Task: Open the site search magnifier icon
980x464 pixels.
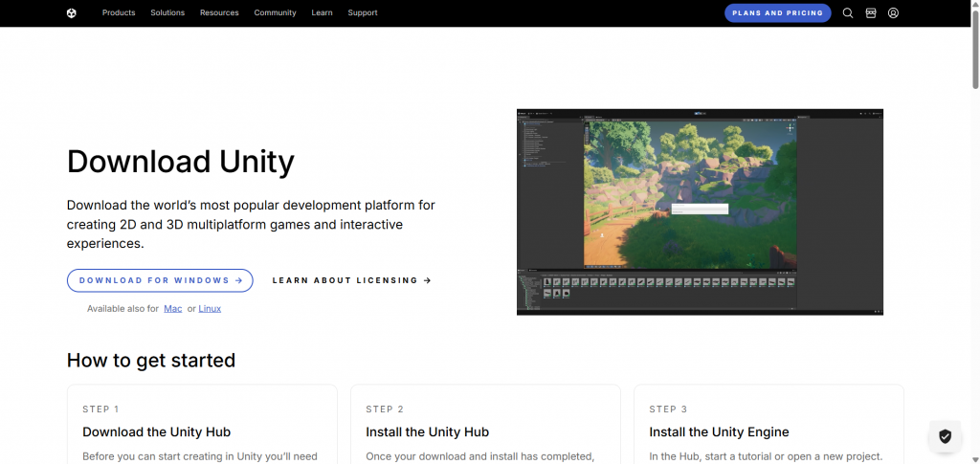Action: coord(848,13)
